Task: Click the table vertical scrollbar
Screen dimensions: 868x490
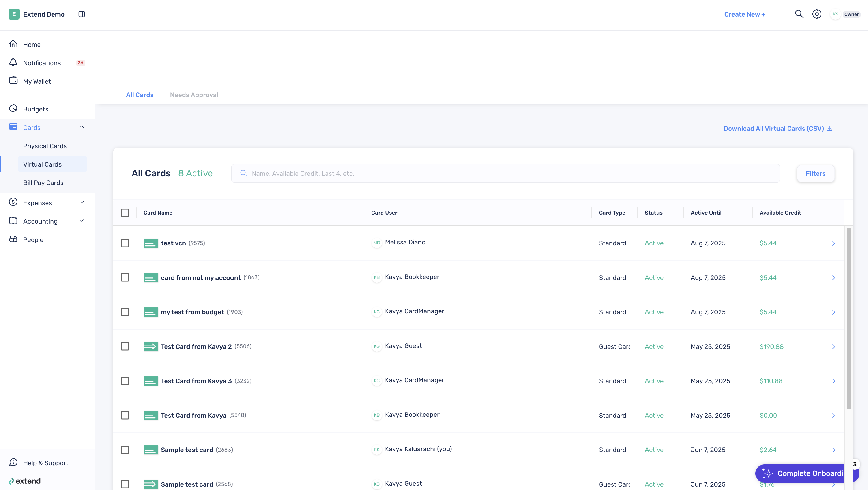Action: [849, 318]
